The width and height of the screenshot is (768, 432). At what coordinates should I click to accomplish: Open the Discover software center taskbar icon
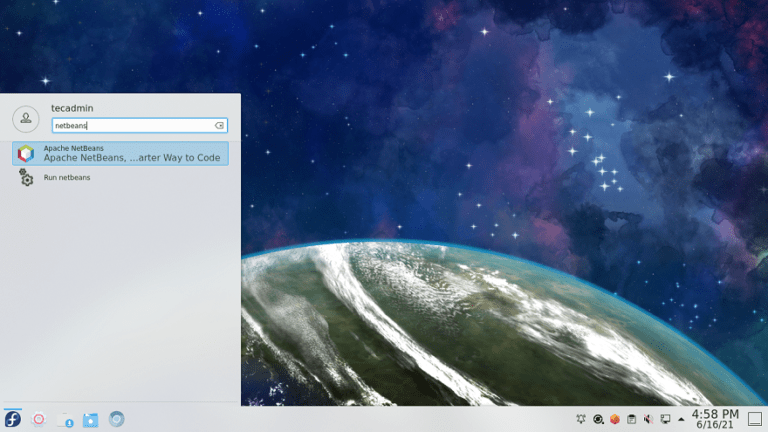point(65,419)
